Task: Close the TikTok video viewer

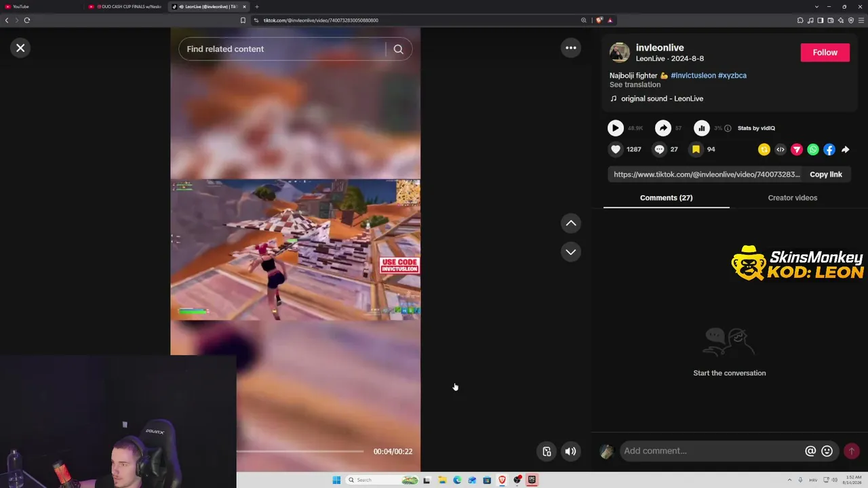Action: [x=20, y=48]
